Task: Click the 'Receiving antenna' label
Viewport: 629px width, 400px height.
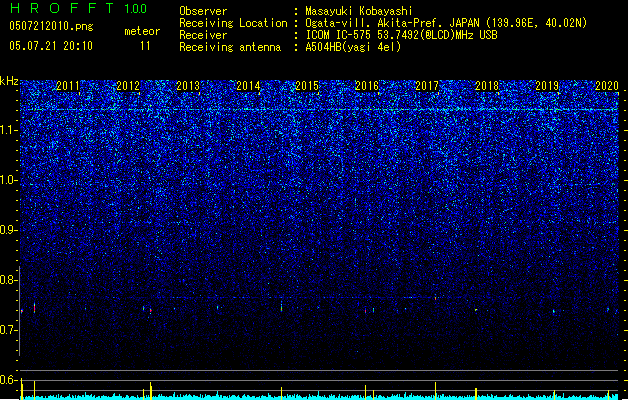Action: [230, 47]
